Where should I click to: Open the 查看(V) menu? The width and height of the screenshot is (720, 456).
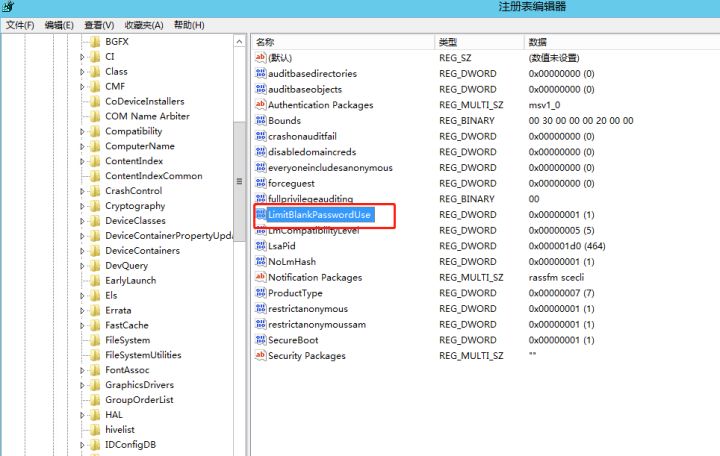click(99, 25)
